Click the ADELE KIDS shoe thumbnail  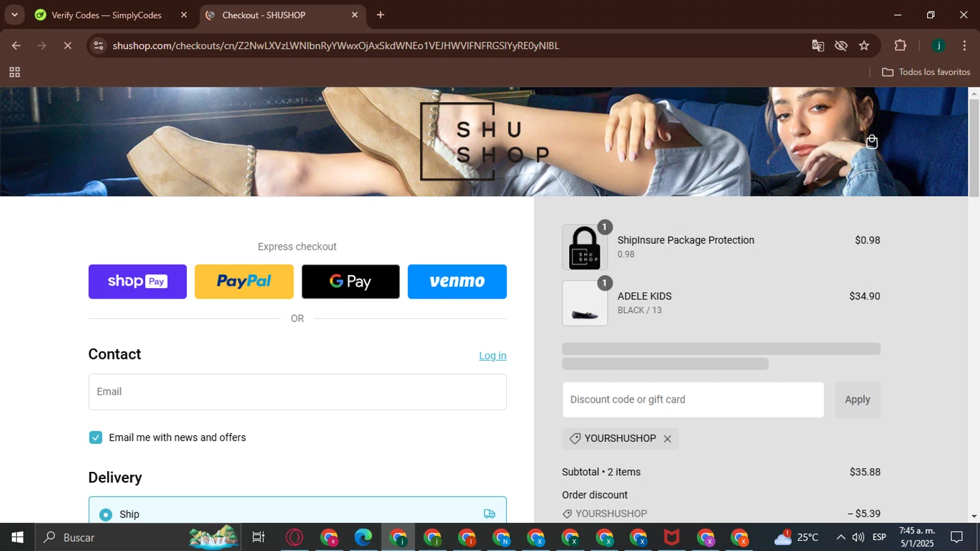coord(585,303)
